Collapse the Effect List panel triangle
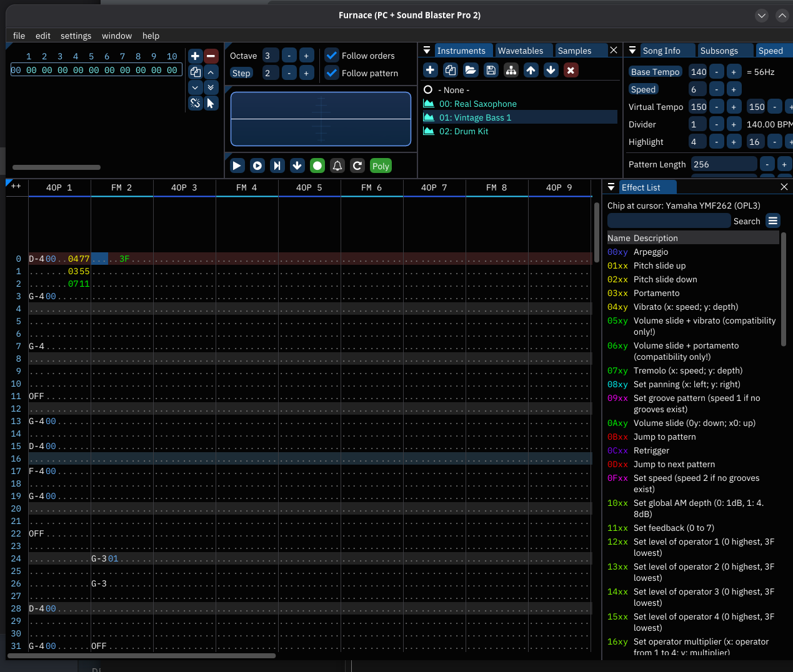Screen dimensions: 793x672 pyautogui.click(x=611, y=187)
